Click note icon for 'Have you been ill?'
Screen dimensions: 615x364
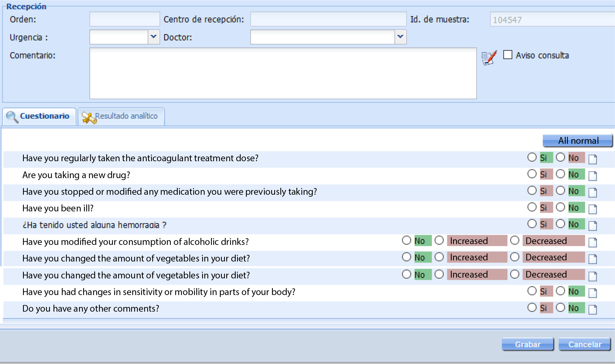593,209
